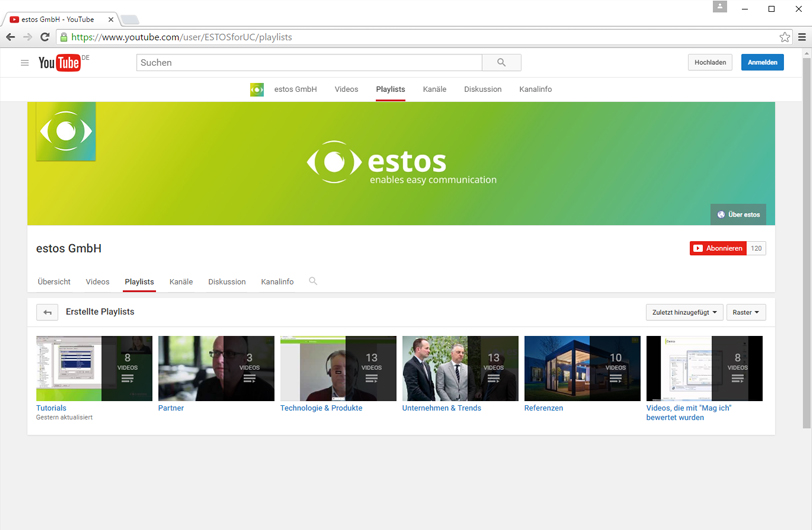Click the search magnifier button
812x530 pixels.
[501, 63]
